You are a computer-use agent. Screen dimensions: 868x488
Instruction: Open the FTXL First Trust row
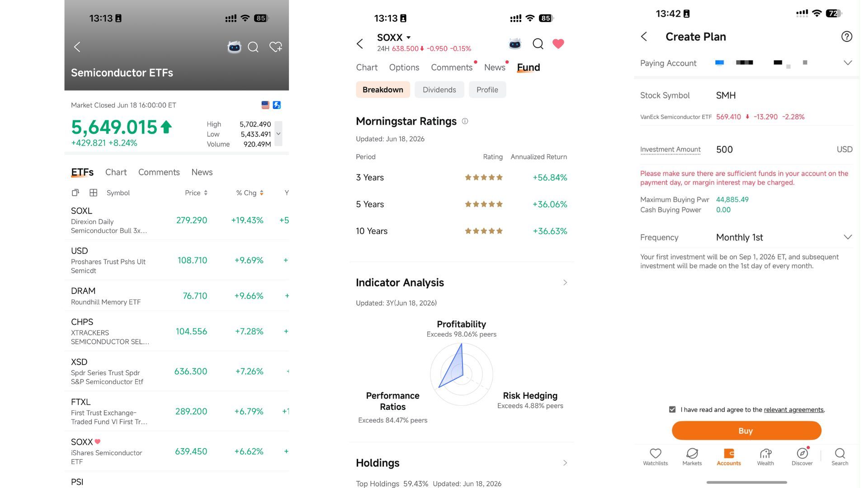point(177,411)
